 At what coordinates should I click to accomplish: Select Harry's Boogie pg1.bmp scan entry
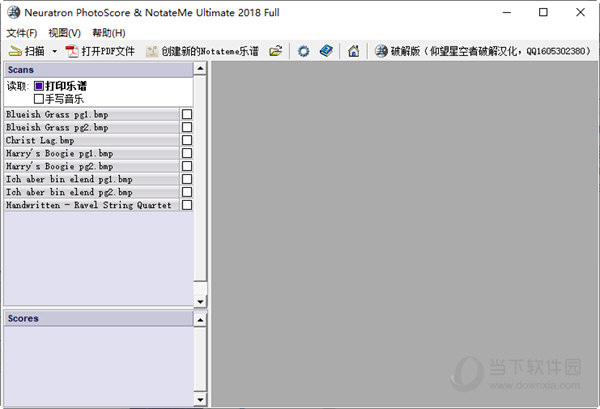(92, 153)
